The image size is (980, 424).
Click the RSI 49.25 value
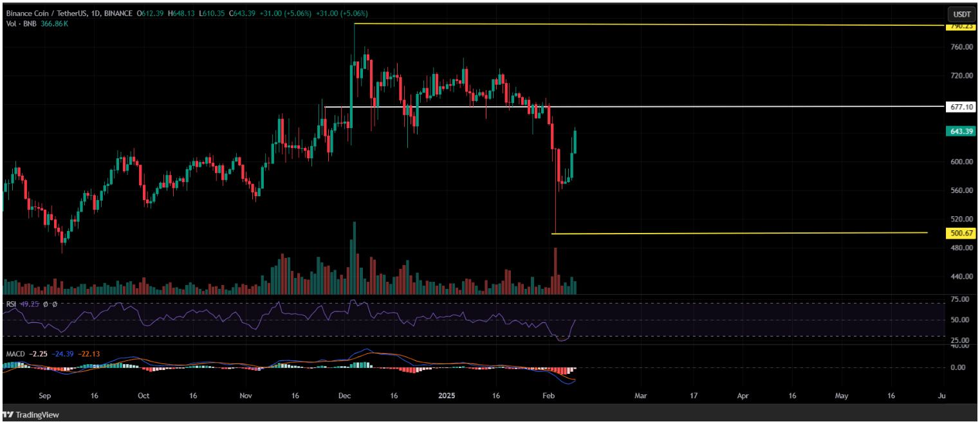pos(30,304)
